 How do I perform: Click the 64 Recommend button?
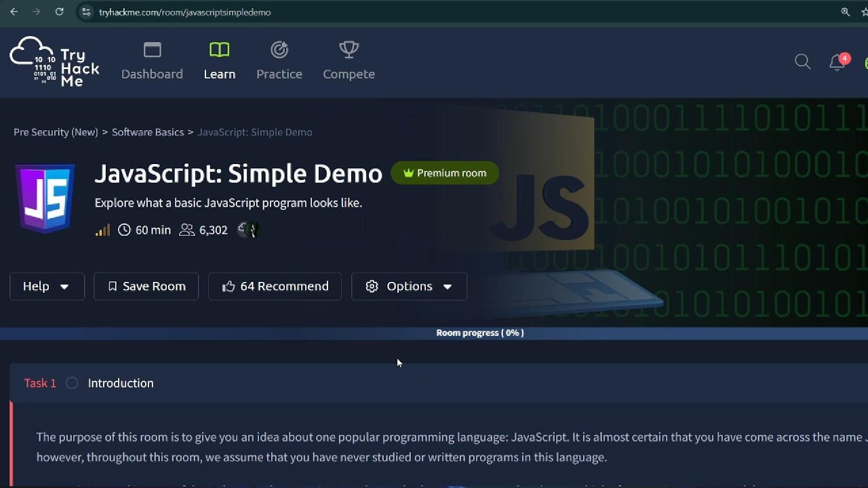tap(275, 287)
